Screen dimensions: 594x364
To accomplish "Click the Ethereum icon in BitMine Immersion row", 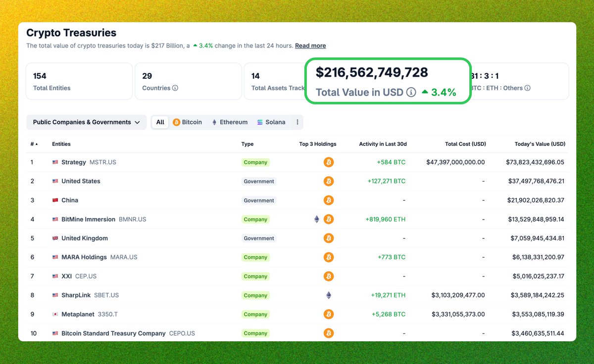I will 317,219.
